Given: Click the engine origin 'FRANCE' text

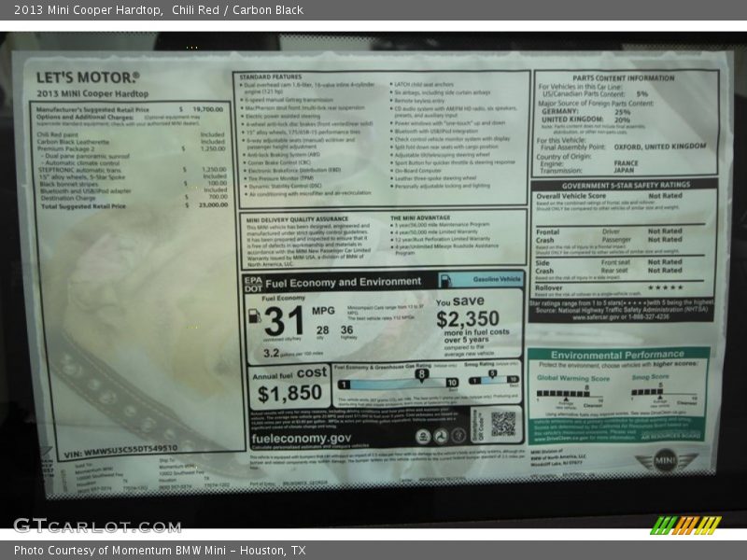Looking at the screenshot, I should click(626, 162).
